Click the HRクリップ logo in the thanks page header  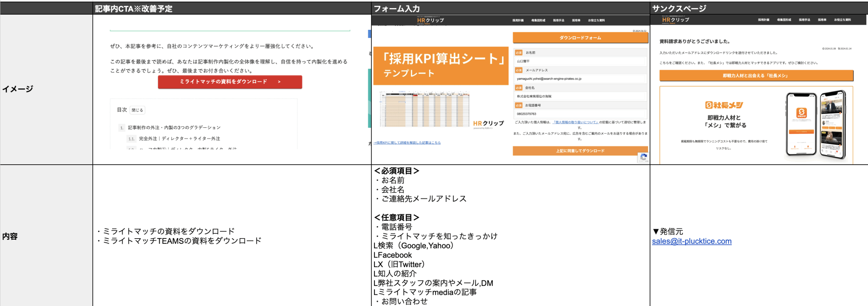click(x=679, y=20)
